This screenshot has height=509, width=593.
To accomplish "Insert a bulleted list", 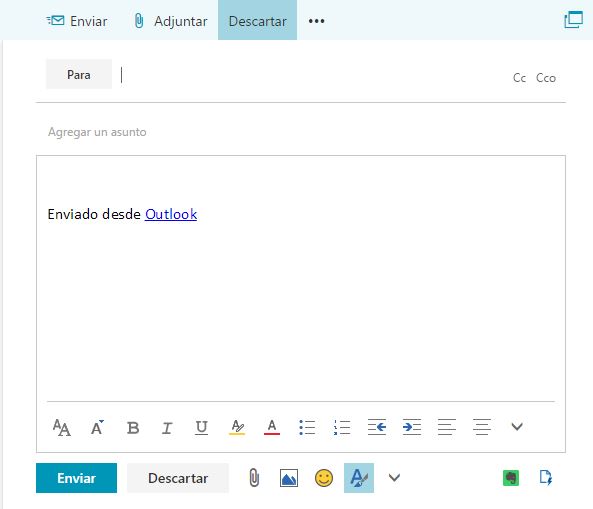I will click(x=307, y=427).
